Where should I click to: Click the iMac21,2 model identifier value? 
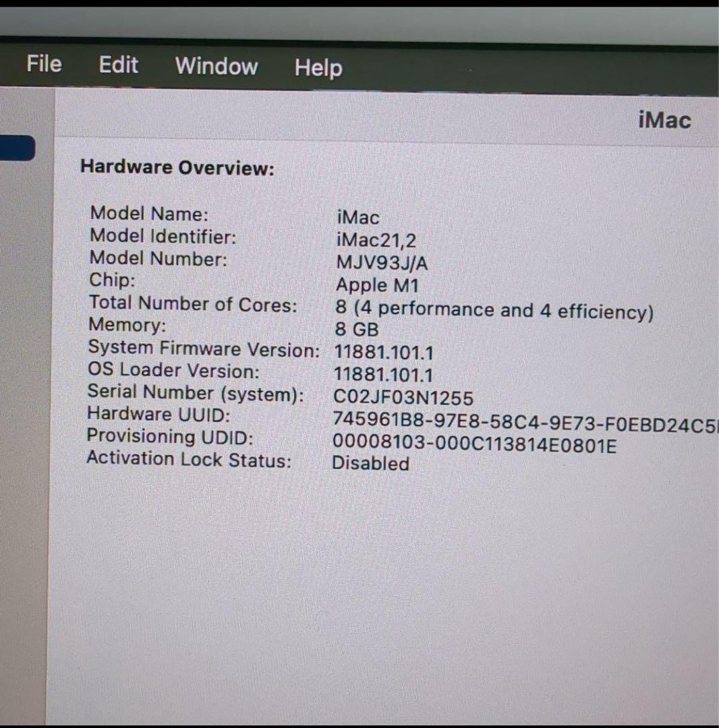click(x=376, y=240)
